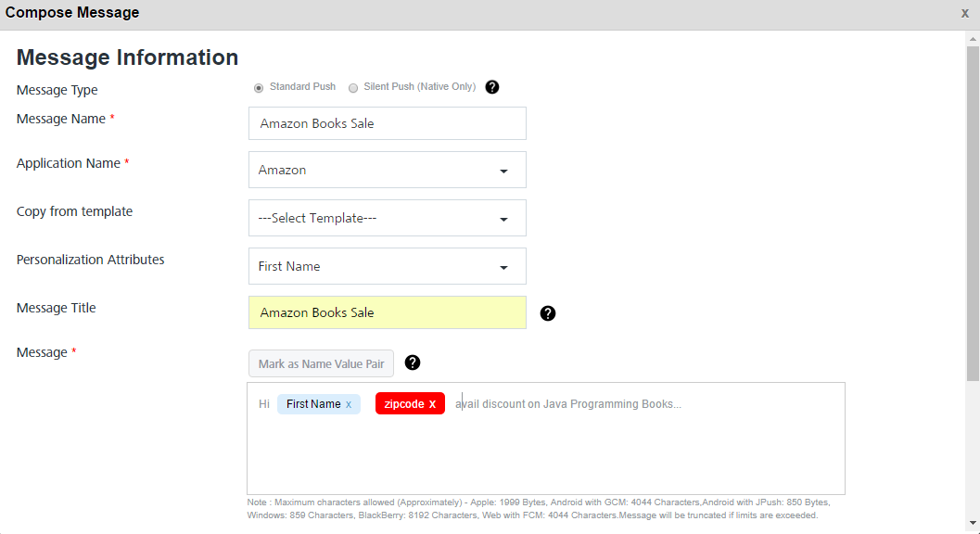
Task: Open Personalization Attributes First Name dropdown
Action: 387,266
